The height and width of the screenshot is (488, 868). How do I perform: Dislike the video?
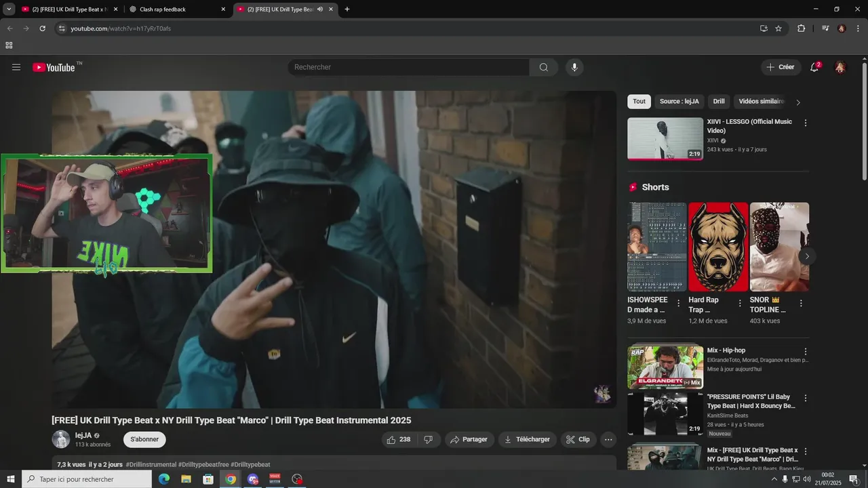click(429, 439)
